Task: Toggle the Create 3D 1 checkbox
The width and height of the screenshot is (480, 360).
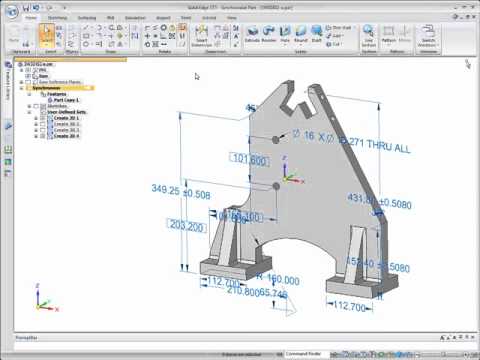Action: pos(43,118)
